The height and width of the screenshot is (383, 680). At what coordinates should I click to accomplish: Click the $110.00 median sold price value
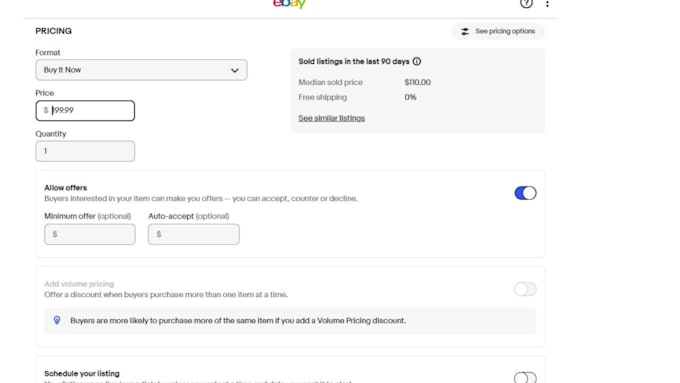[x=417, y=82]
